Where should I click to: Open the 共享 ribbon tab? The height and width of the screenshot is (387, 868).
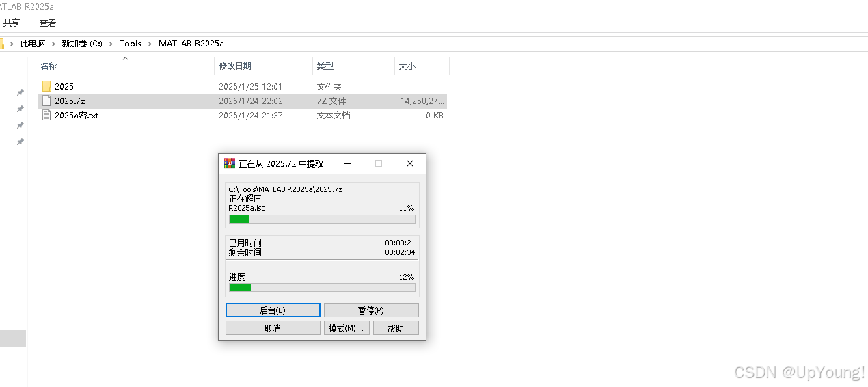(x=12, y=23)
